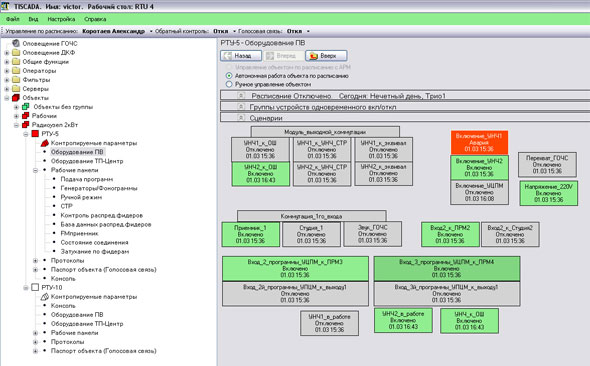590x366 pixels.
Task: Select Автономная работа объекта по расписанию
Action: (229, 76)
